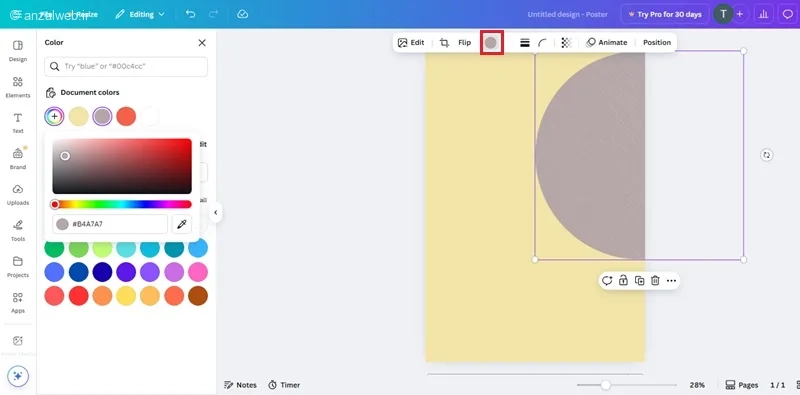
Task: Open the Apps sidebar panel
Action: [18, 302]
